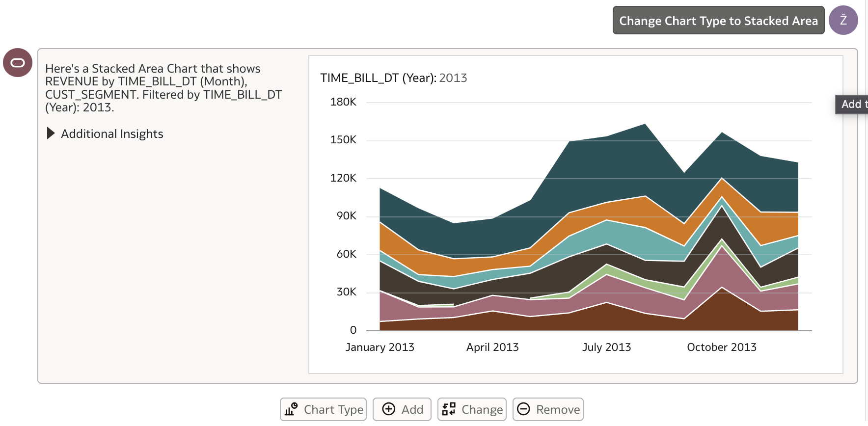Click the partially visible Add tooltip
Viewport: 868px width, 426px height.
click(852, 105)
